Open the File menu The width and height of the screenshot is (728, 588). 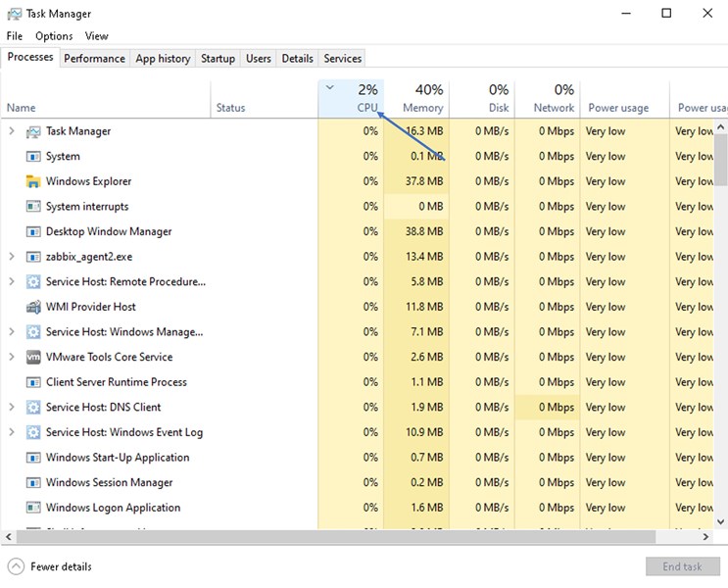15,36
